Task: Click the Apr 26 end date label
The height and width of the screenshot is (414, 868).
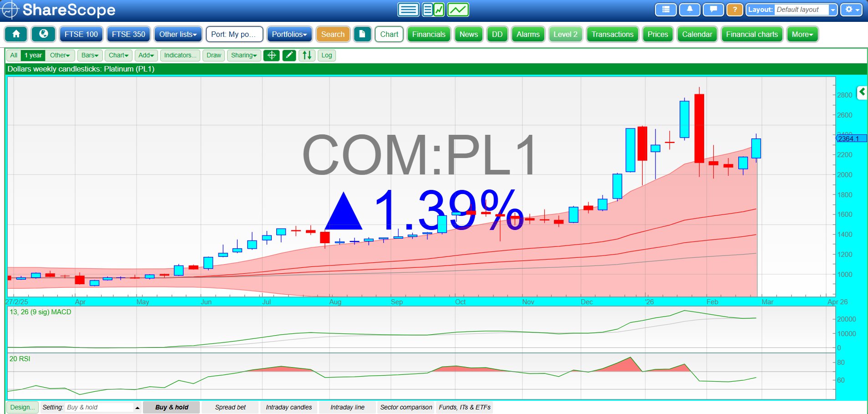Action: pyautogui.click(x=838, y=302)
